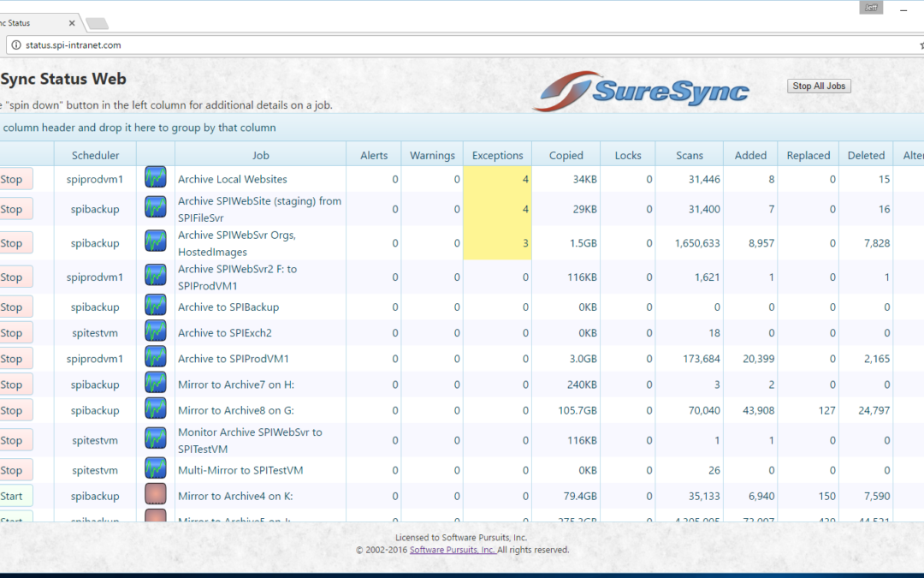Sort by the Copied column header
This screenshot has height=578, width=924.
coord(566,155)
